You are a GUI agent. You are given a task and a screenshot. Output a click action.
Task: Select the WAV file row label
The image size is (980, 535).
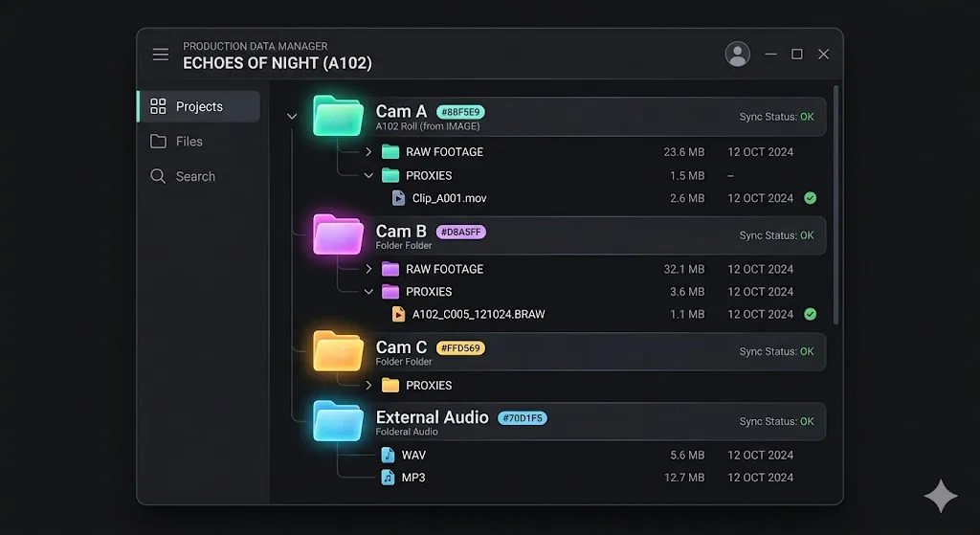click(413, 455)
